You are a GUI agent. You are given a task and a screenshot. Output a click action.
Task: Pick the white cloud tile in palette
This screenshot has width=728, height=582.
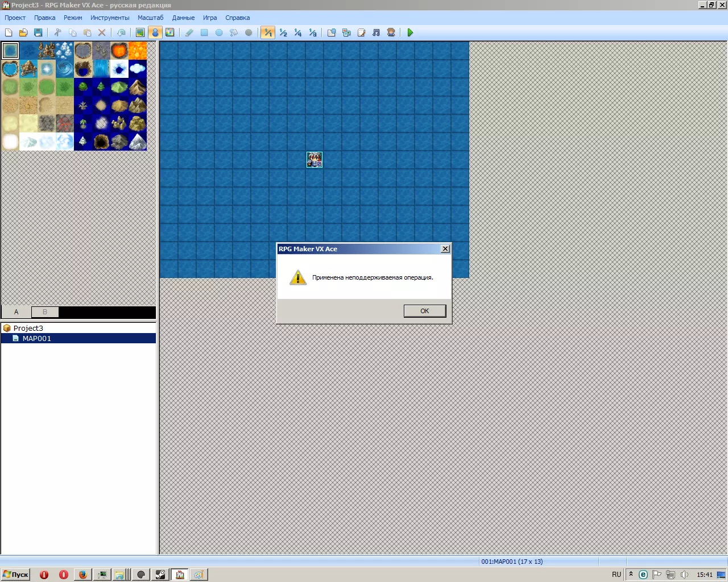point(138,69)
